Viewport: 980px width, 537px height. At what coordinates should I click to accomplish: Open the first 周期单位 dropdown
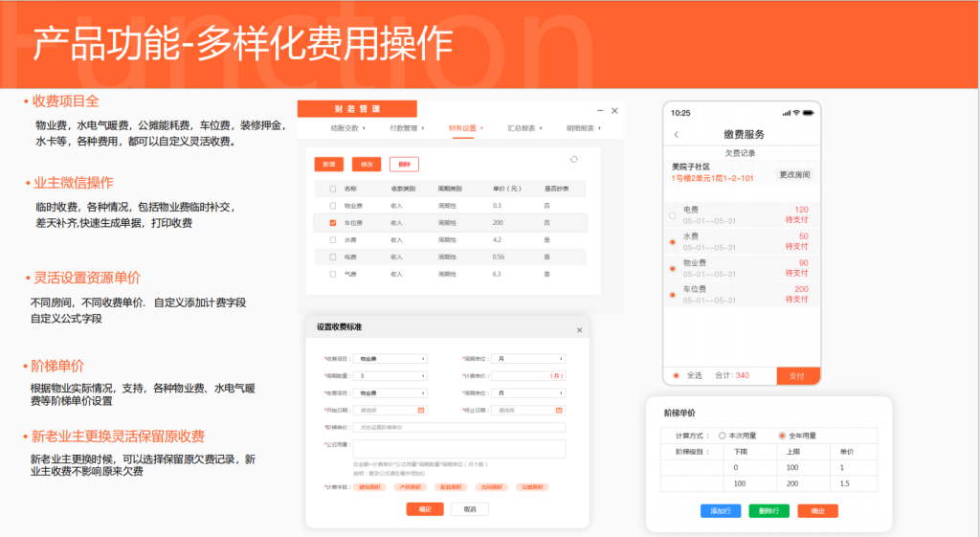point(528,359)
